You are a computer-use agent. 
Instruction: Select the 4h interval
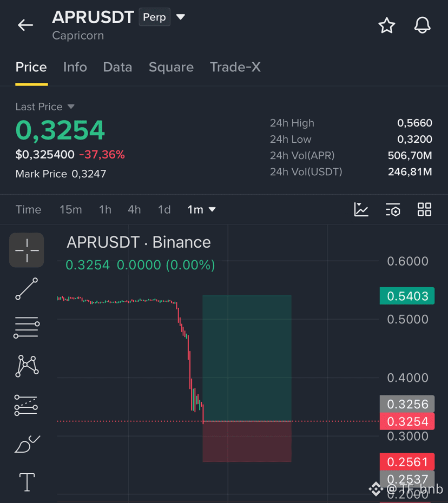click(134, 209)
